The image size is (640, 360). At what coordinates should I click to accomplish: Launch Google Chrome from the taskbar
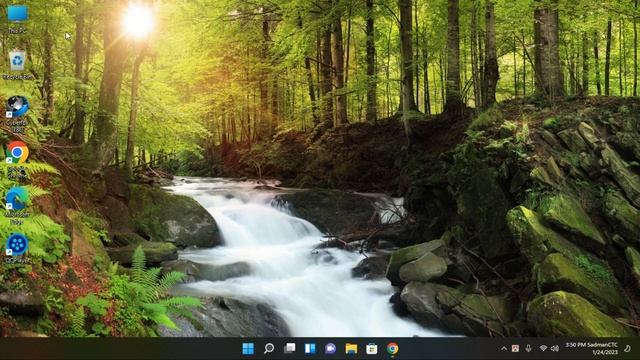(393, 349)
